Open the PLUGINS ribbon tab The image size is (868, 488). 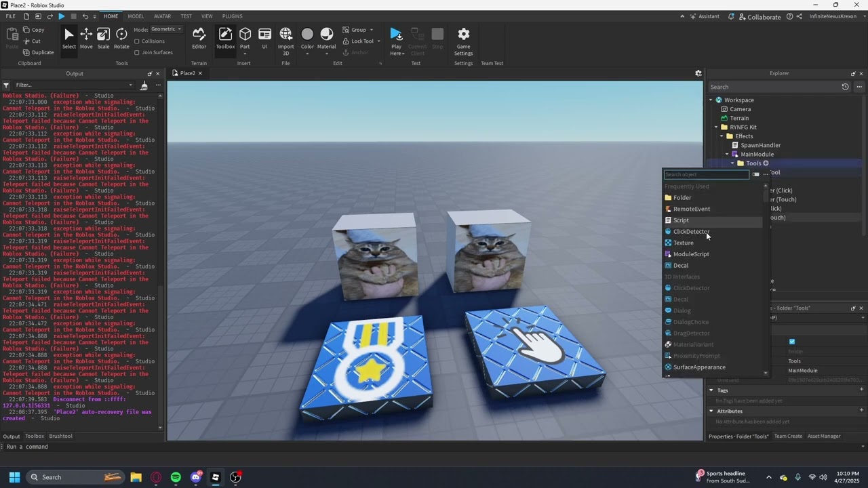233,16
